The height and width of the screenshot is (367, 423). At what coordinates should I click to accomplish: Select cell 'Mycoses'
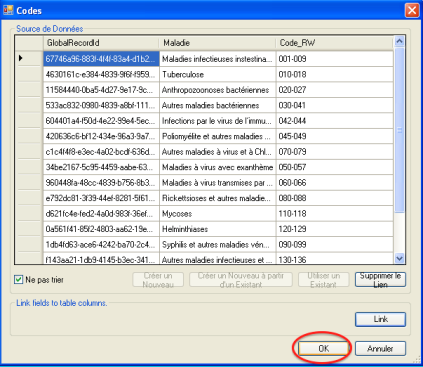[218, 214]
